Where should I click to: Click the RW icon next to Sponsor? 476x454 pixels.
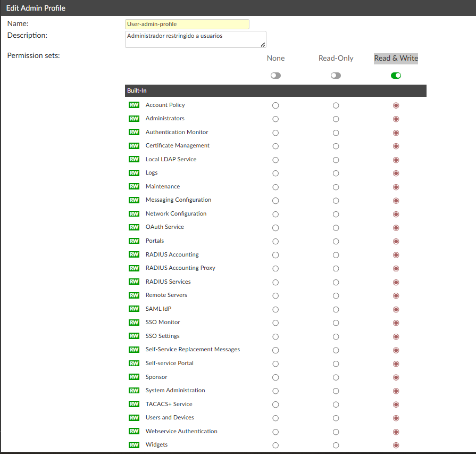[x=134, y=377]
